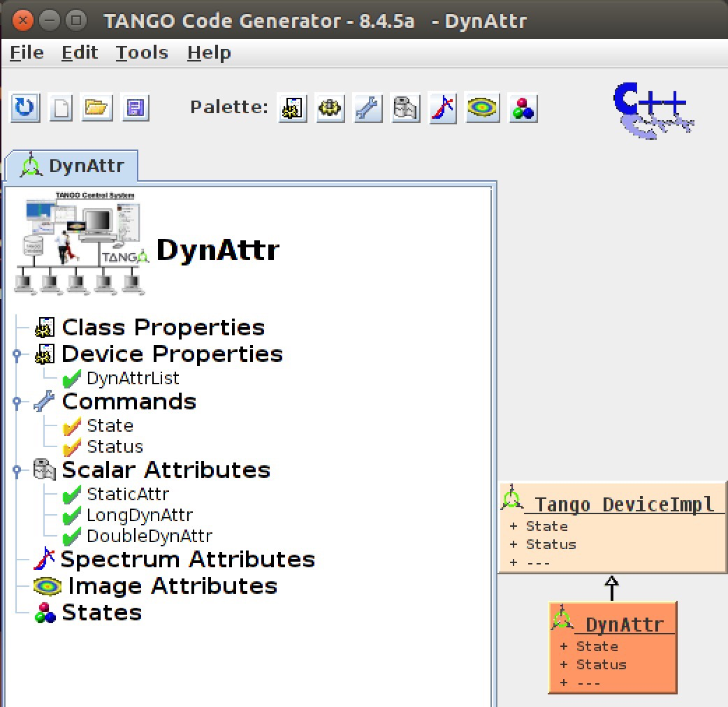Select the class property icon in the Palette
Screen dimensions: 728x707
point(292,108)
